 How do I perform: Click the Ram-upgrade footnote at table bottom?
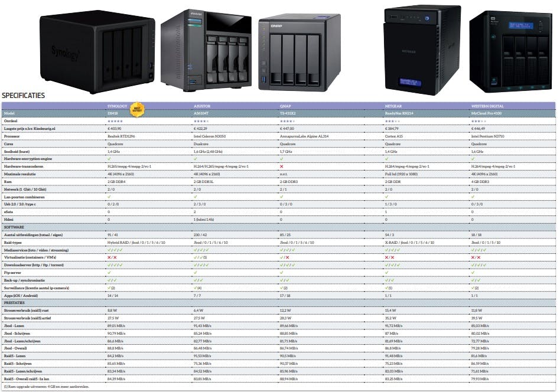pyautogui.click(x=47, y=387)
